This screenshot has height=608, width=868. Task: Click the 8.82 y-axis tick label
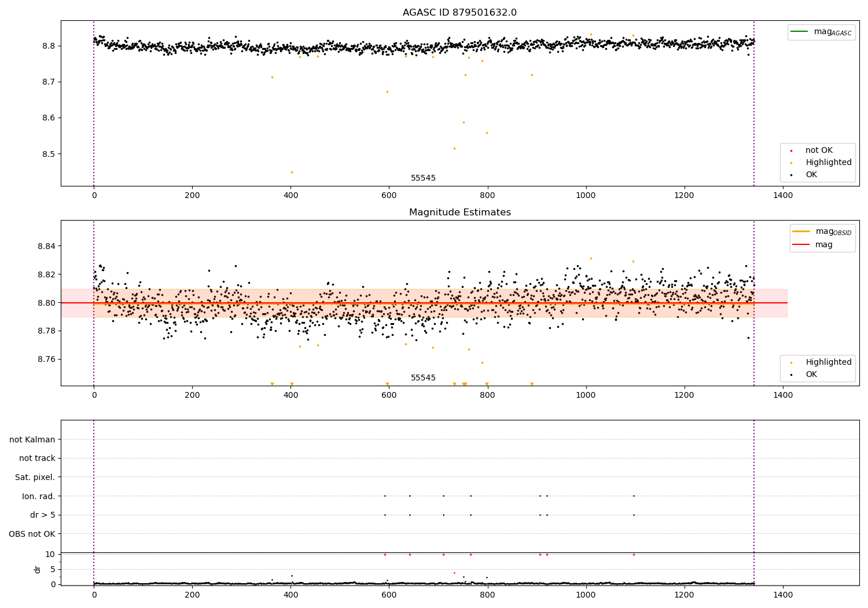coord(46,274)
